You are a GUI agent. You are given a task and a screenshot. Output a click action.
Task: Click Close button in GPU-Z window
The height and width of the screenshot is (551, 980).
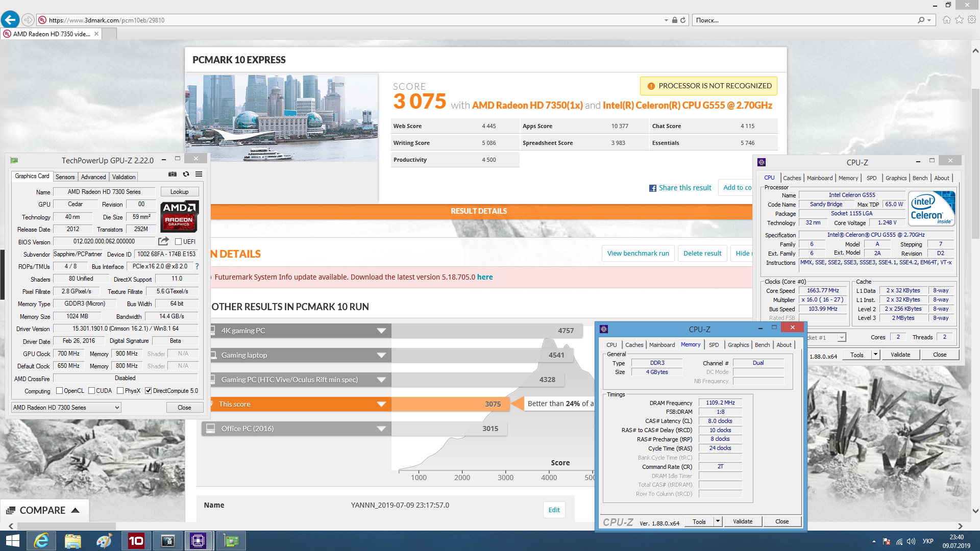click(184, 408)
